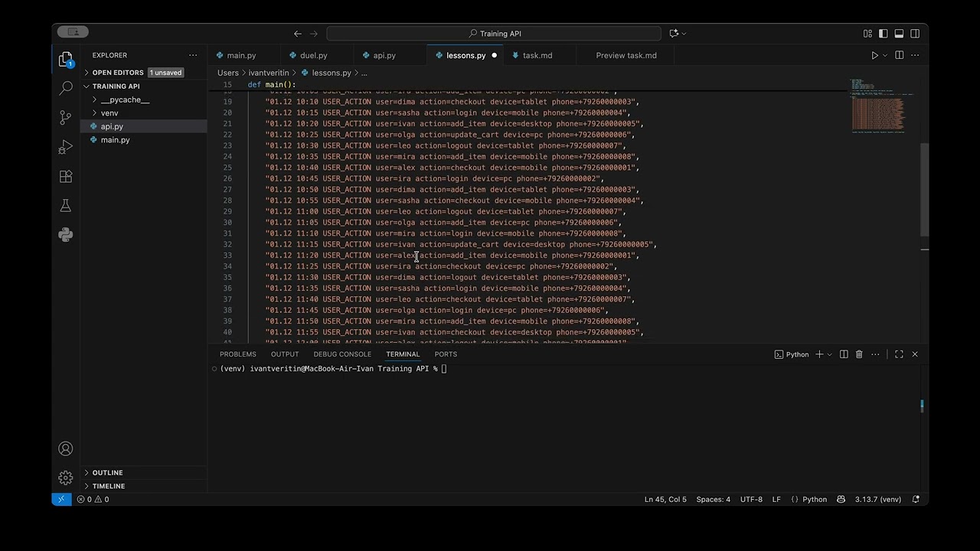Open the Extensions view
This screenshot has width=980, height=551.
tap(66, 176)
